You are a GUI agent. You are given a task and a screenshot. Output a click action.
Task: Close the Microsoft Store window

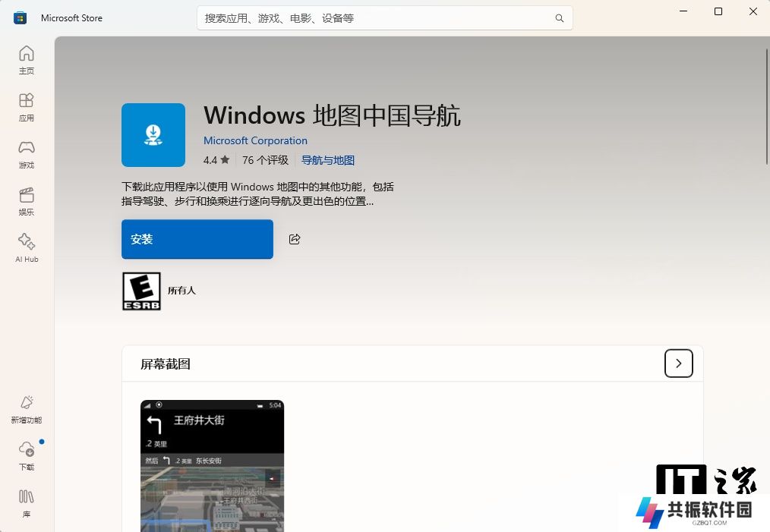point(753,11)
